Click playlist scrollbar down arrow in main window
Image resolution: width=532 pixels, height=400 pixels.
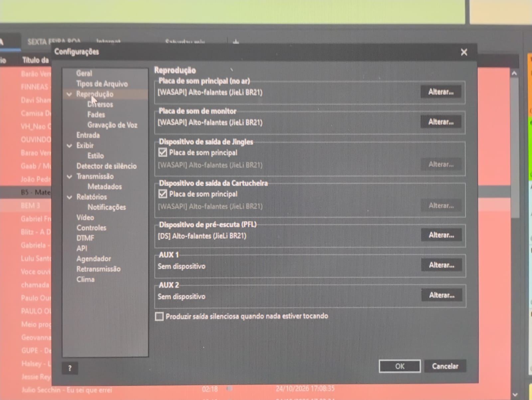[515, 395]
